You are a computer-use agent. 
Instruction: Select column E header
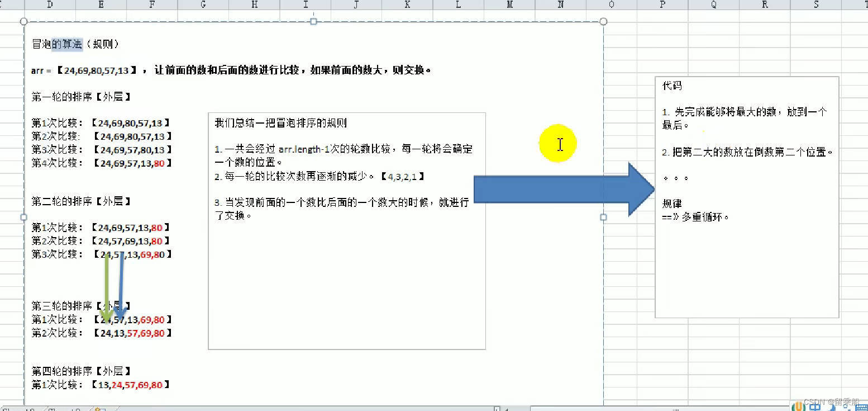coord(101,4)
